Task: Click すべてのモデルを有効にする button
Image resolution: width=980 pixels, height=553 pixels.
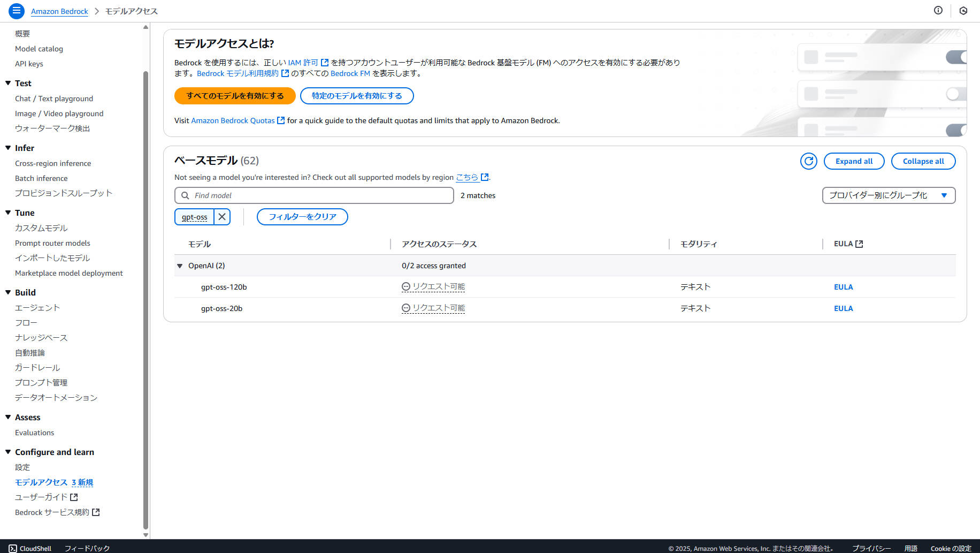Action: click(x=235, y=96)
